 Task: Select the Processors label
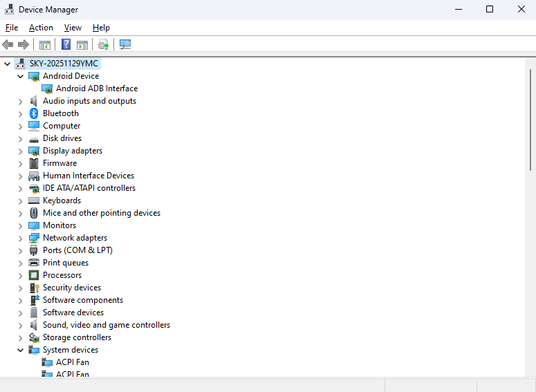62,275
